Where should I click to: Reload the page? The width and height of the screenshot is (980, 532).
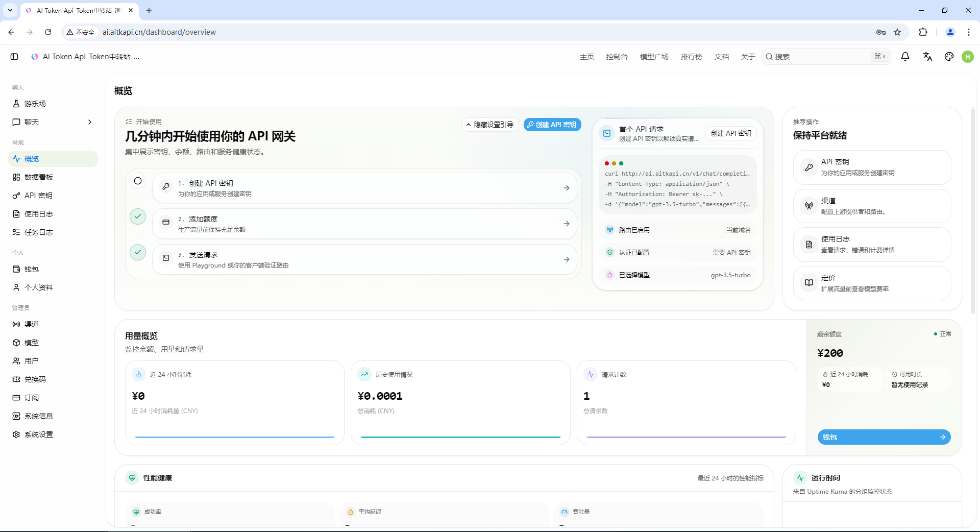48,32
